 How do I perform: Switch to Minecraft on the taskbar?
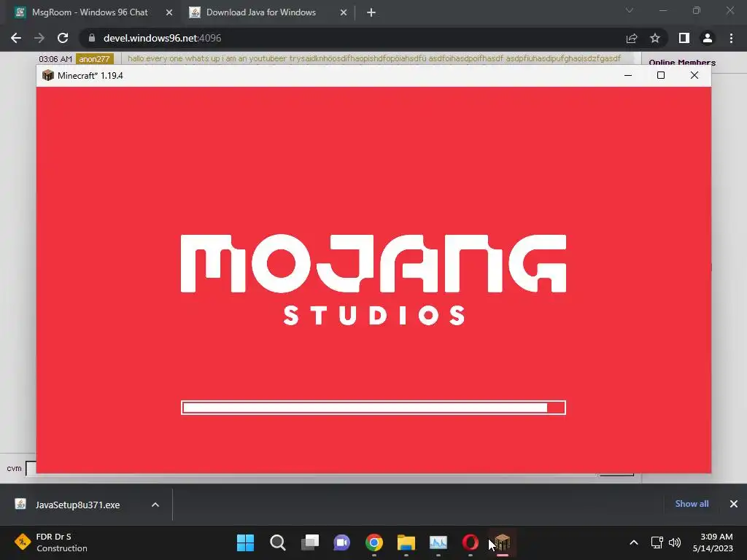coord(503,542)
